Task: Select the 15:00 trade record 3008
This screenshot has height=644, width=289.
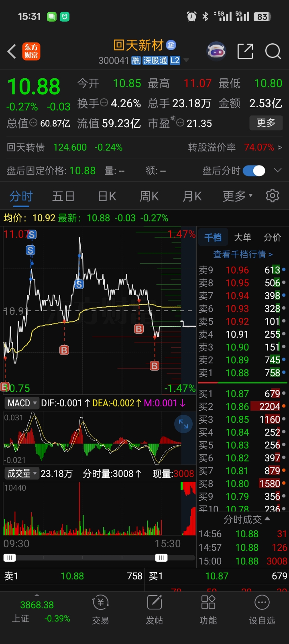Action: (x=243, y=561)
